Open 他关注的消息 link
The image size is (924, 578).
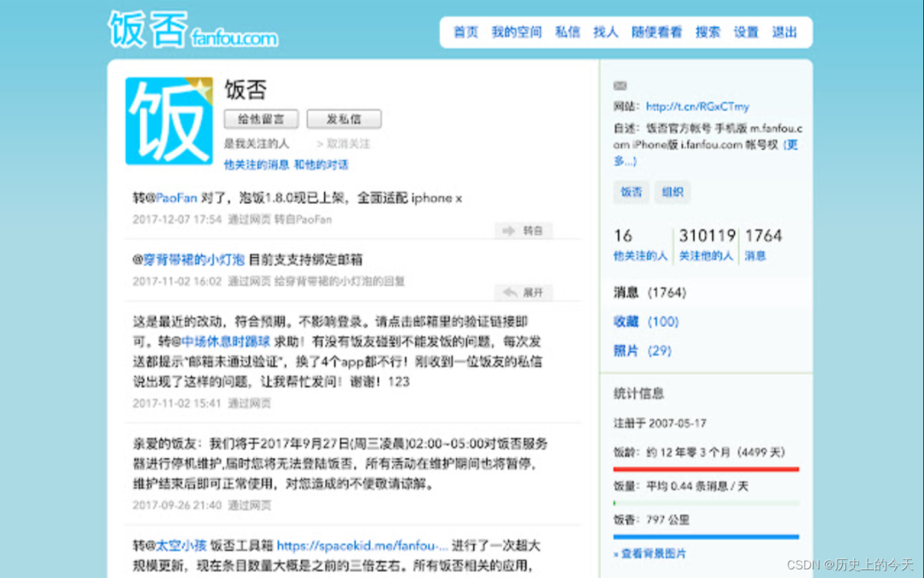(x=257, y=164)
